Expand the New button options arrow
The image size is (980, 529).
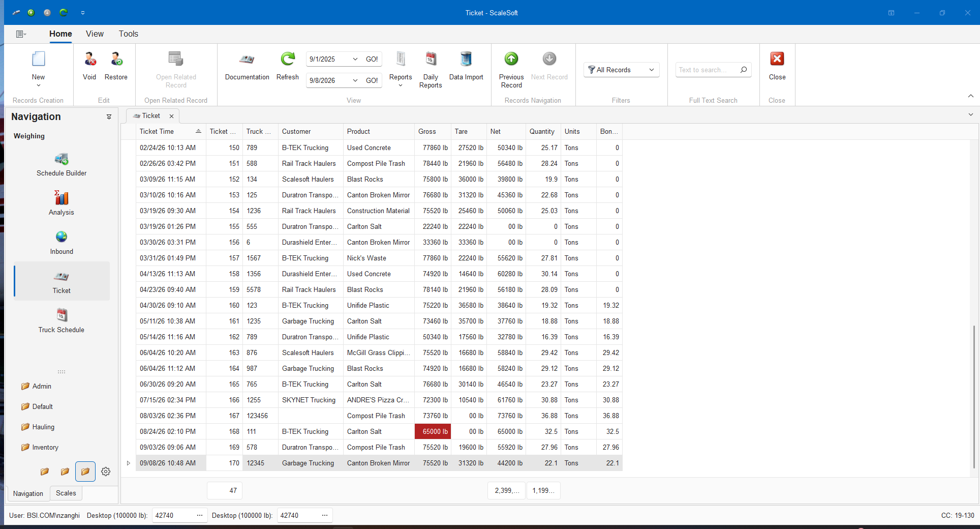point(39,85)
